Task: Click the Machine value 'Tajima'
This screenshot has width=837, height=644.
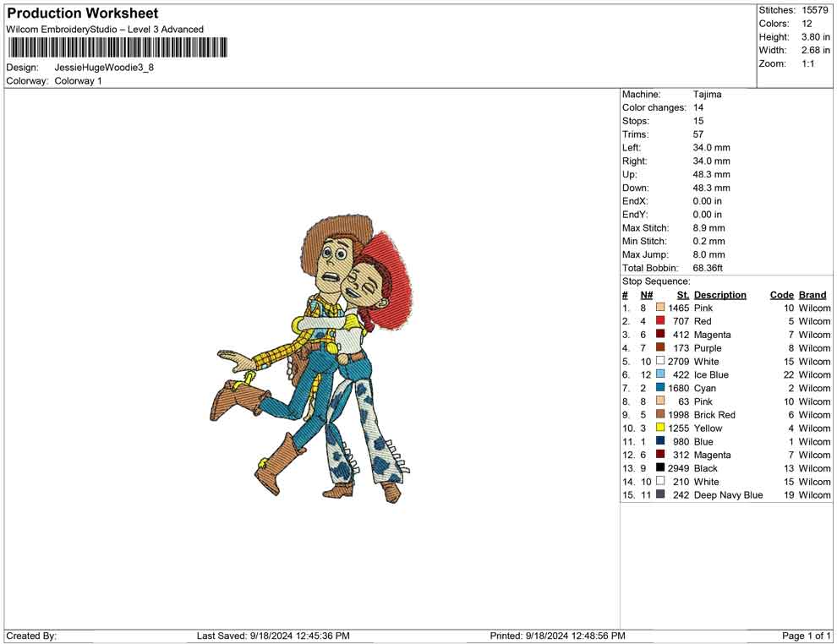Action: (708, 95)
